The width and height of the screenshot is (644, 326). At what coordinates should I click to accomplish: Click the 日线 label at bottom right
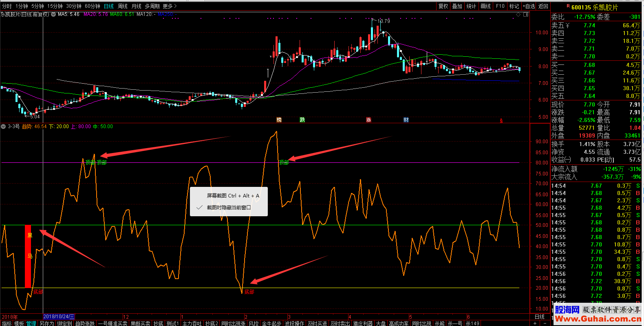(539, 317)
